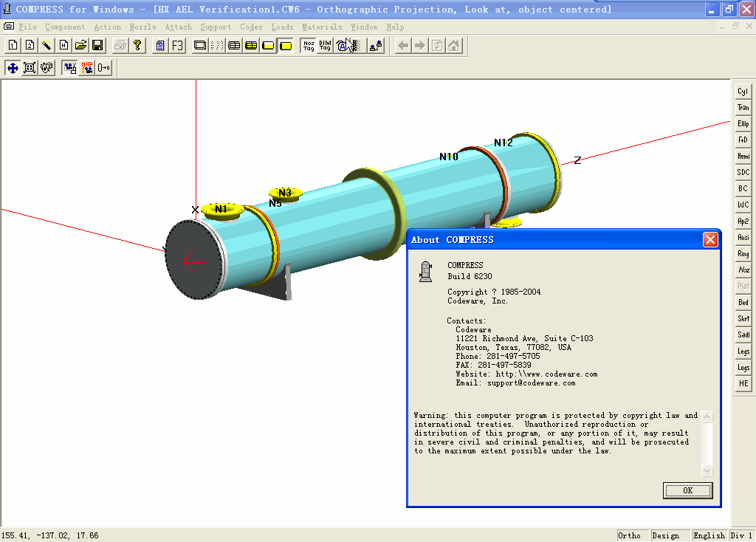756x542 pixels.
Task: Click the WC component button
Action: (x=743, y=205)
